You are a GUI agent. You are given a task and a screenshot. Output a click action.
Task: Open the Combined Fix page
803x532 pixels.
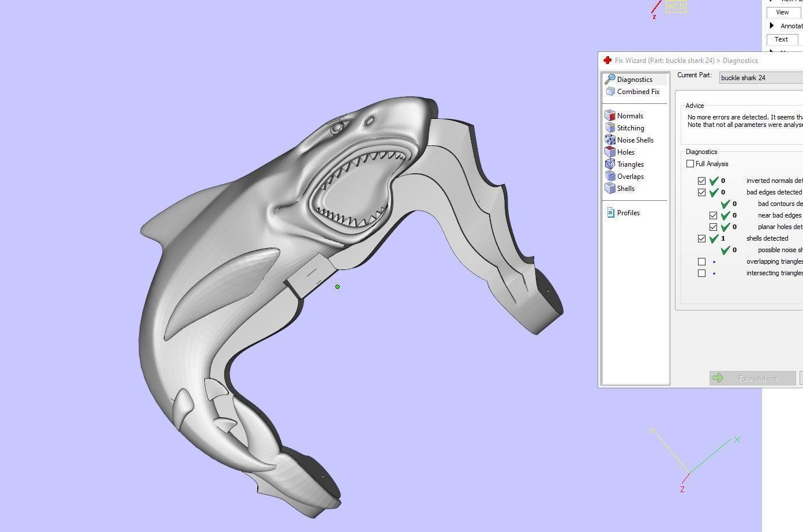pos(633,92)
